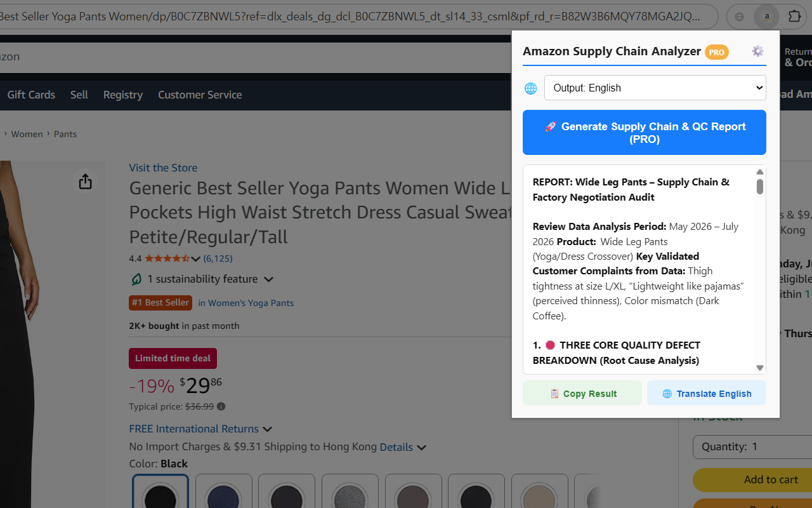Click the Copy Result button
The width and height of the screenshot is (812, 508).
tap(582, 393)
